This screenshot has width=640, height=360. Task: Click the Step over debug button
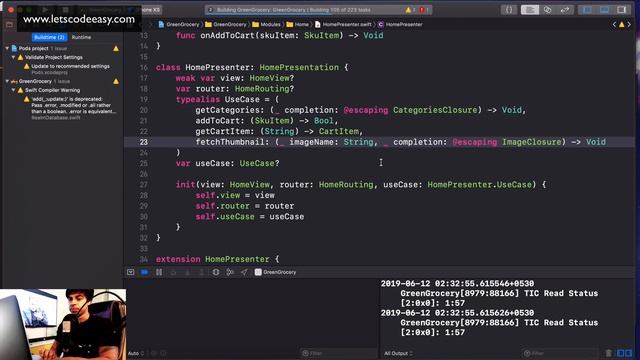(x=173, y=272)
